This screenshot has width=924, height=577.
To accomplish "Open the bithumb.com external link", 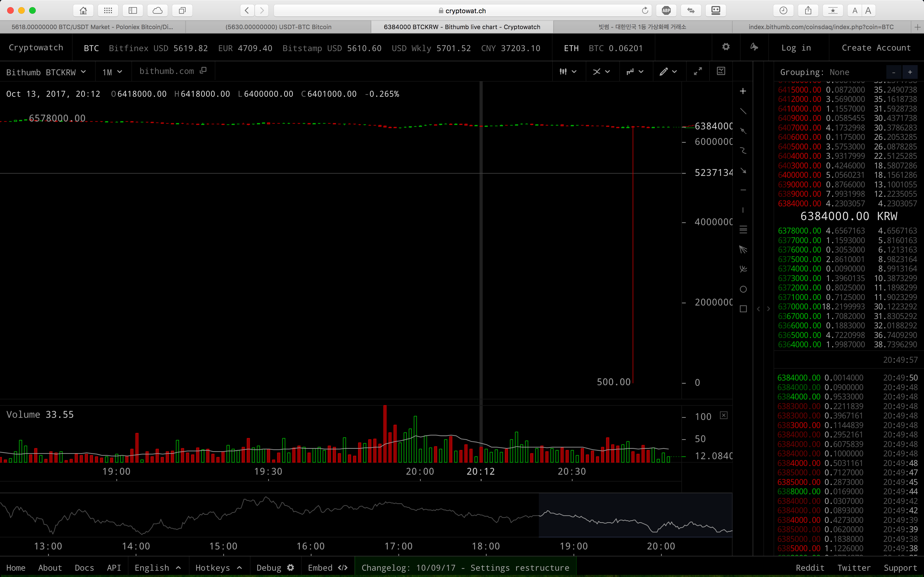I will tap(173, 71).
